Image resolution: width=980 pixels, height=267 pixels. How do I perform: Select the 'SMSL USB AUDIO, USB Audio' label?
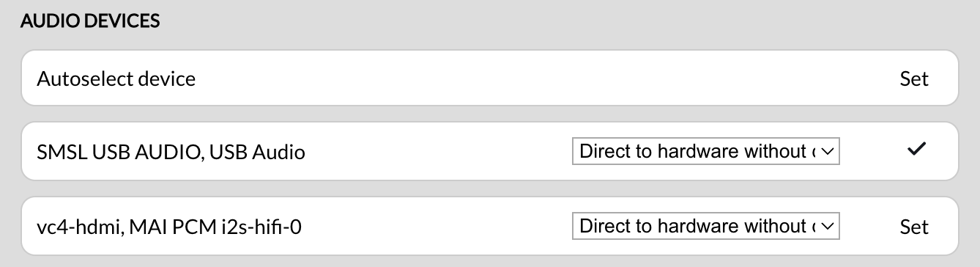click(171, 153)
